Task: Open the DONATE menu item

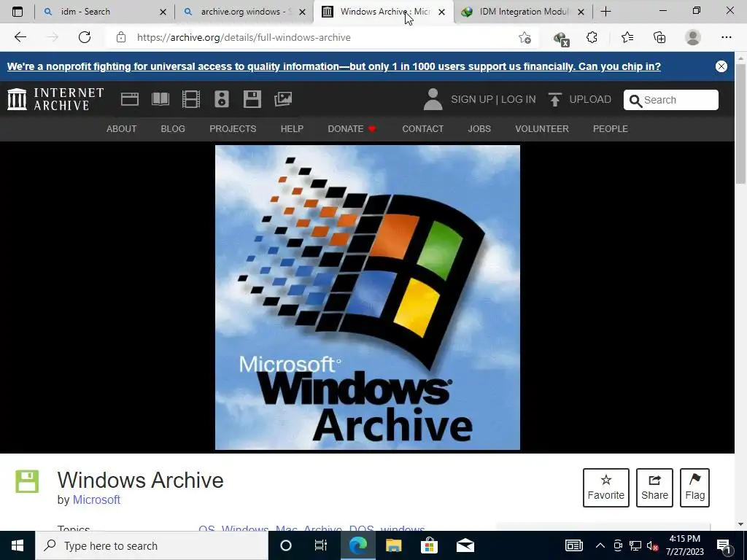Action: pyautogui.click(x=352, y=129)
